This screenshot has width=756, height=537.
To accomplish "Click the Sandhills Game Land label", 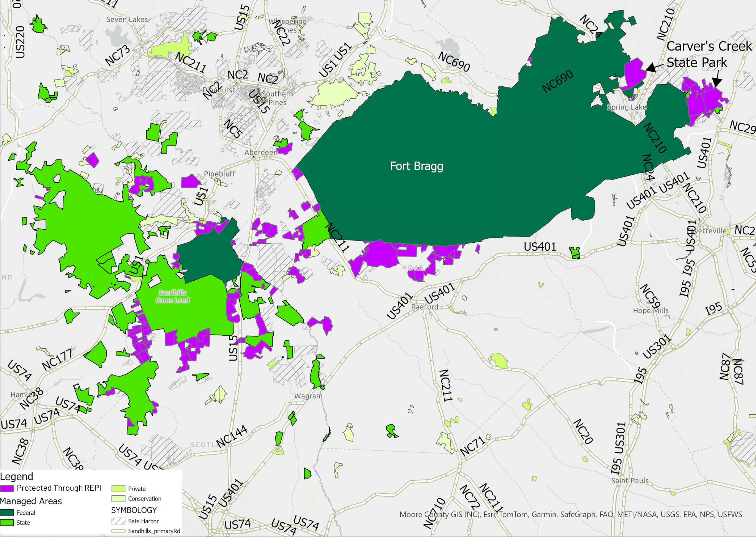I will point(172,296).
